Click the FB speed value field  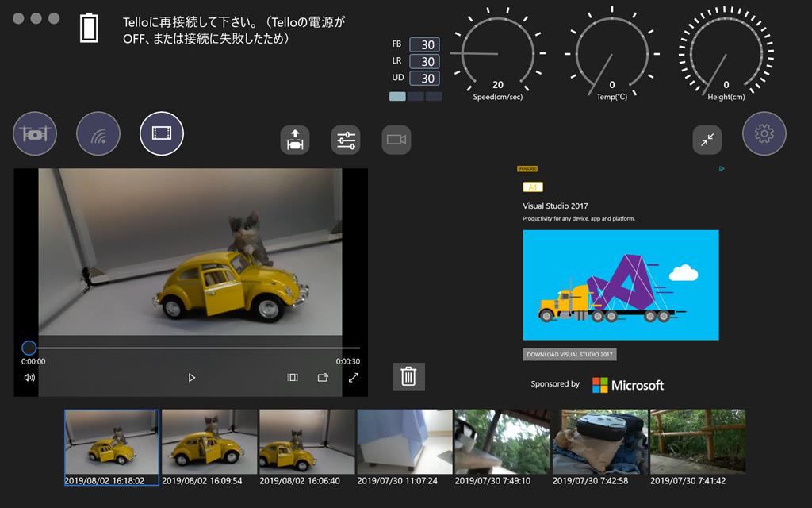click(x=424, y=45)
